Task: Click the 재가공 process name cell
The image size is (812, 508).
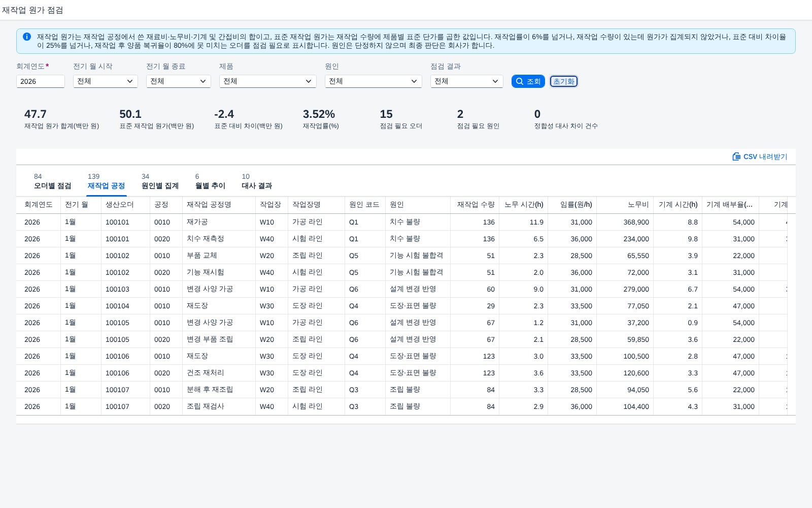Action: point(219,222)
